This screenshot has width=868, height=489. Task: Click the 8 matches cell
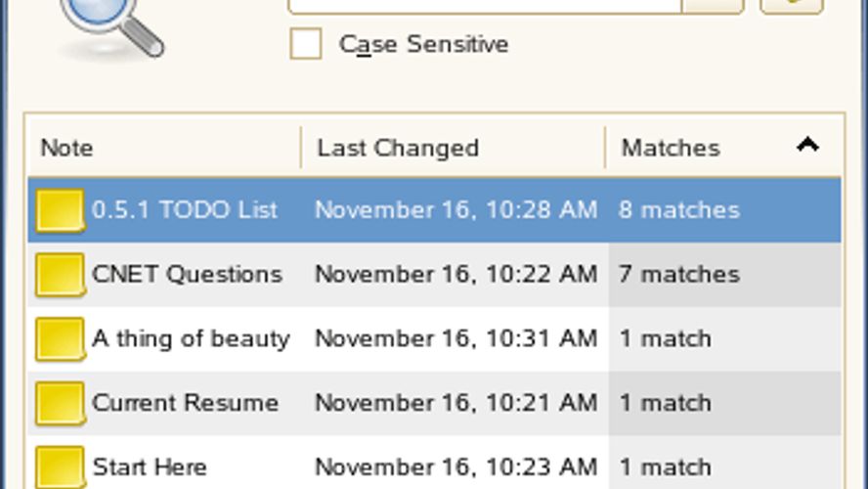679,210
